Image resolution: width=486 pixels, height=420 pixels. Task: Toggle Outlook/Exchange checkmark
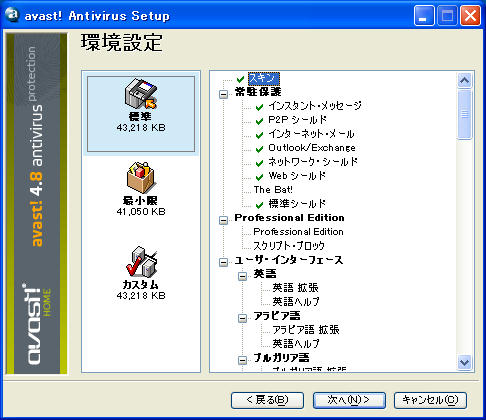259,149
